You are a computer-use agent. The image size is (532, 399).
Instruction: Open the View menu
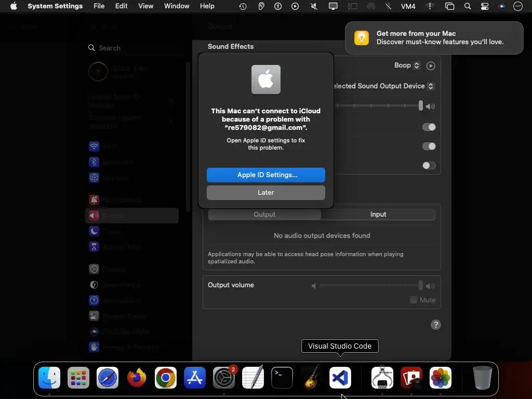146,6
